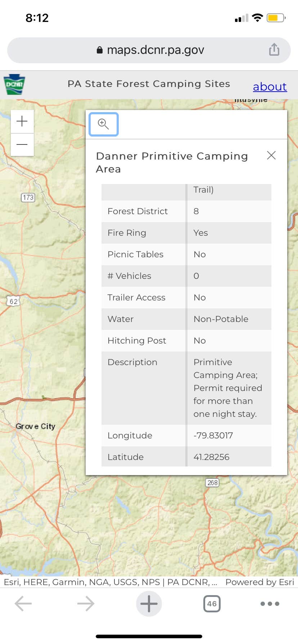This screenshot has height=644, width=298.
Task: Zoom in on the map
Action: (x=22, y=121)
